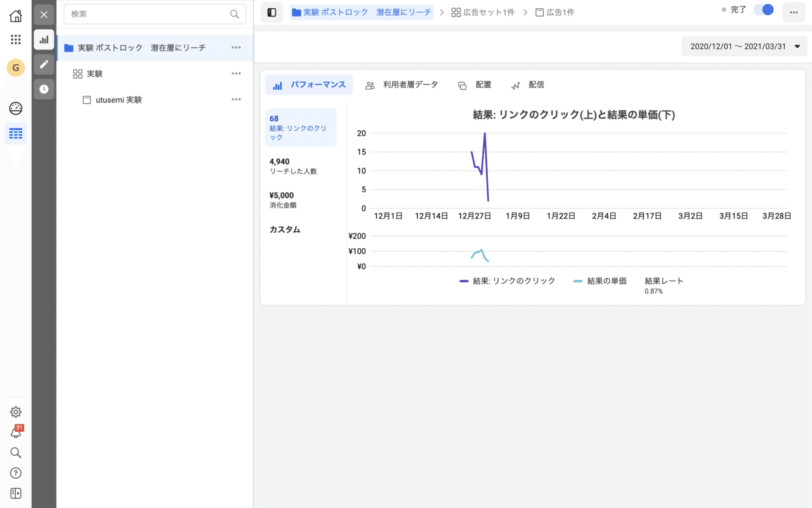This screenshot has height=508, width=812.
Task: Toggle the campaign status switch
Action: [x=763, y=10]
